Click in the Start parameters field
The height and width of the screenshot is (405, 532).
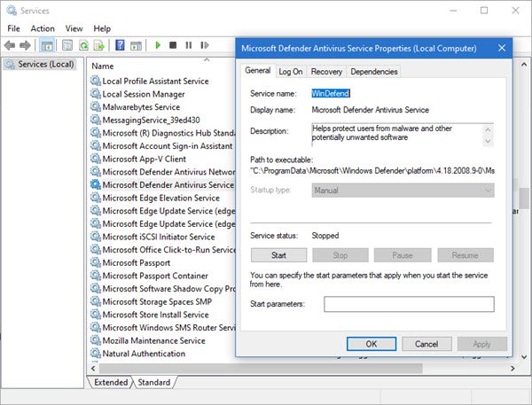point(408,304)
